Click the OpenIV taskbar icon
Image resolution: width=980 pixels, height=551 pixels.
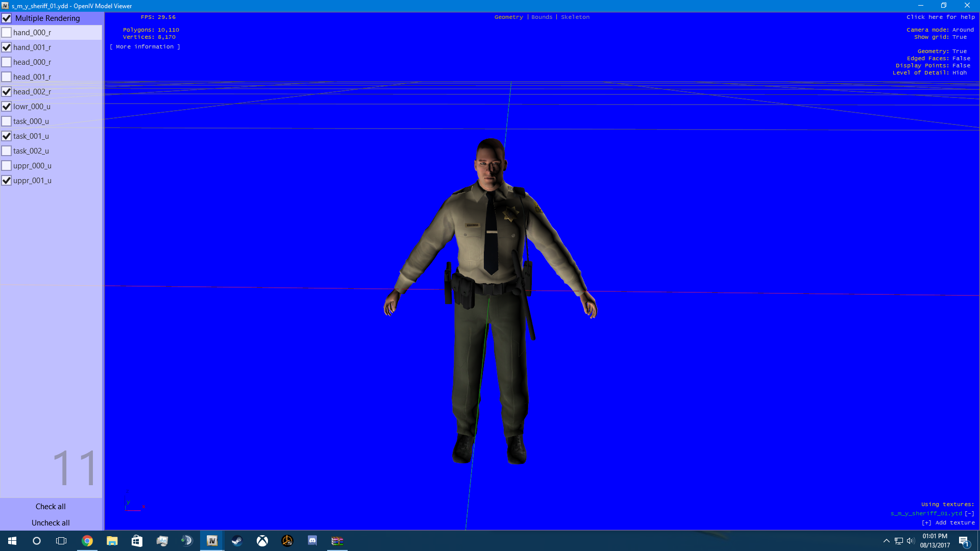coord(212,541)
